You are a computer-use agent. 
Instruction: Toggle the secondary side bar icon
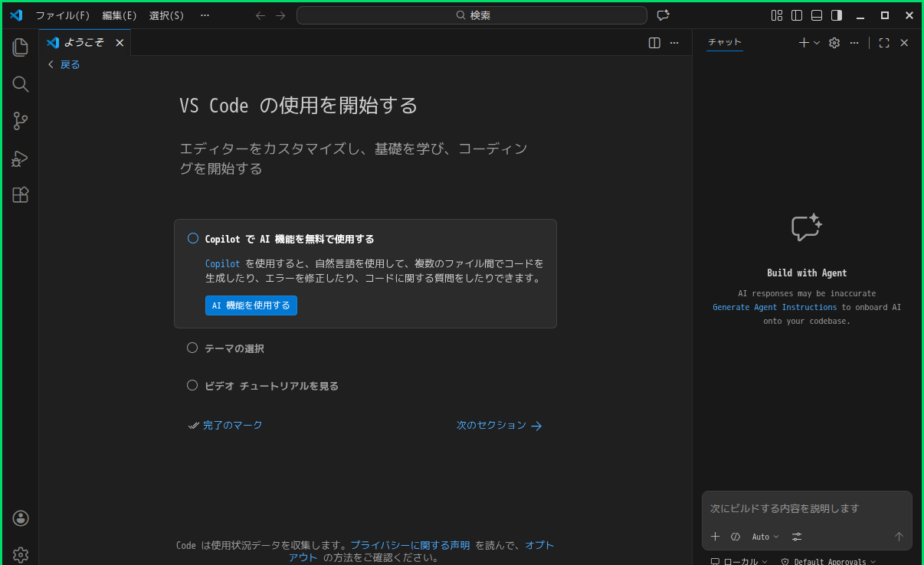pos(837,15)
